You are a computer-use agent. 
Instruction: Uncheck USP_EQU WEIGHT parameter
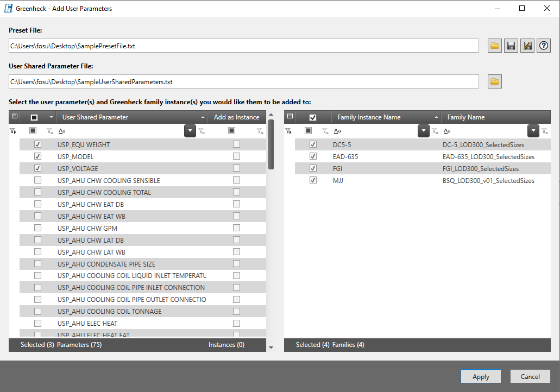pyautogui.click(x=37, y=144)
